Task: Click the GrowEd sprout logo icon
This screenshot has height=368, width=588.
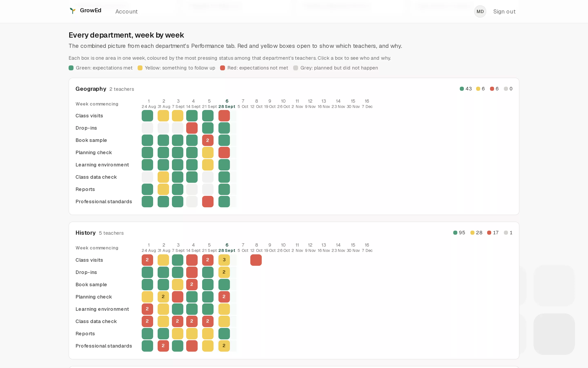Action: tap(72, 11)
